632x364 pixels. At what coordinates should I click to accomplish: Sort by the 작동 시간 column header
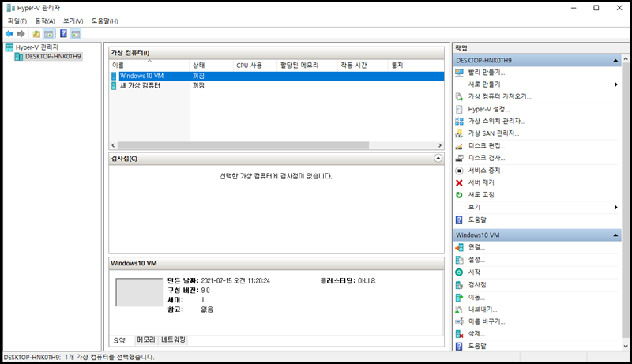(363, 66)
